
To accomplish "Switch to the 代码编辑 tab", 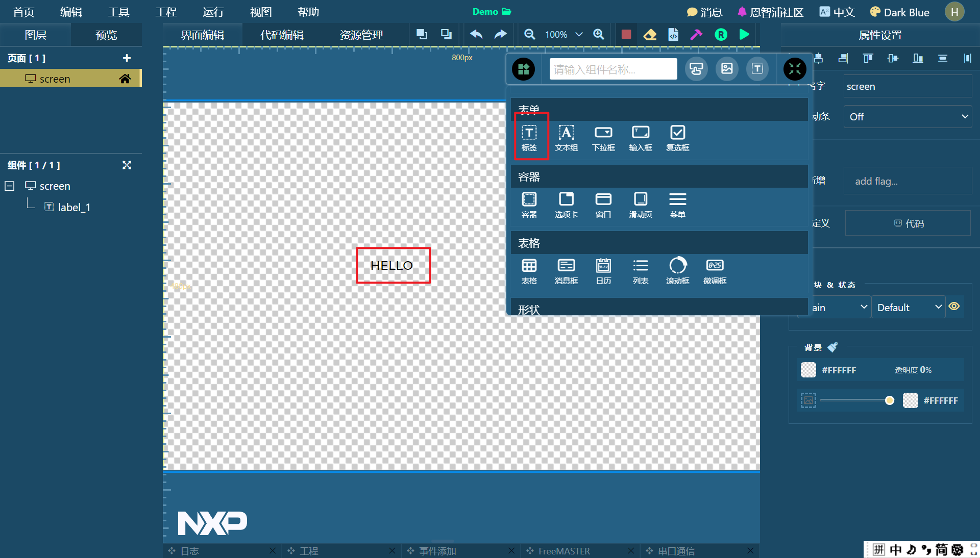I will [x=282, y=35].
